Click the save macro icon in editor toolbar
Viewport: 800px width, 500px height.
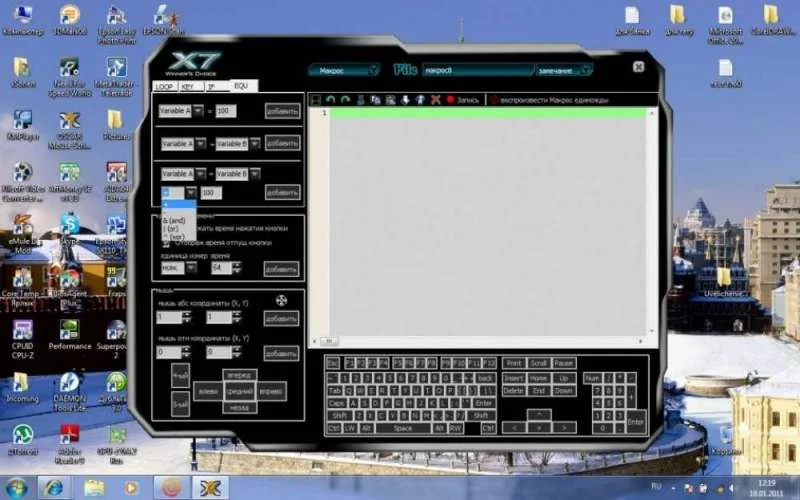pyautogui.click(x=316, y=100)
